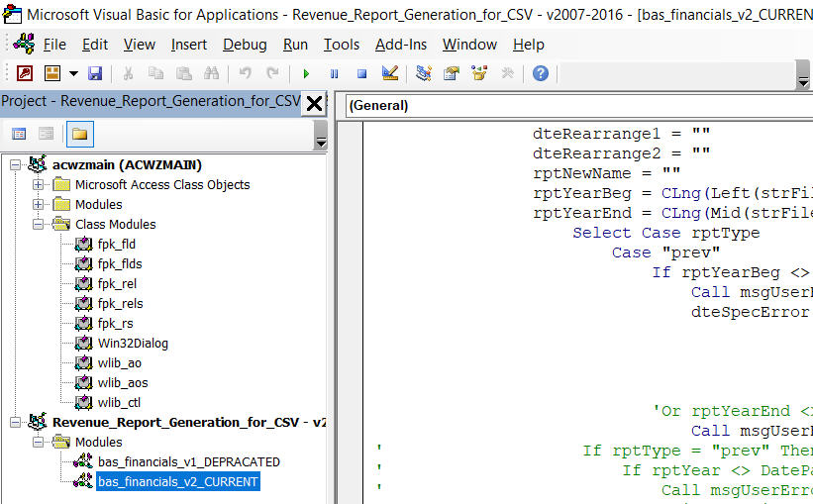The width and height of the screenshot is (813, 504).
Task: Open the Help menu
Action: 529,45
